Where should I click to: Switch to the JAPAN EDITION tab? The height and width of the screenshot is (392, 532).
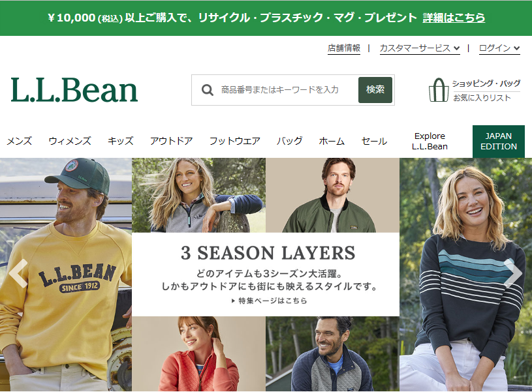[x=499, y=142]
